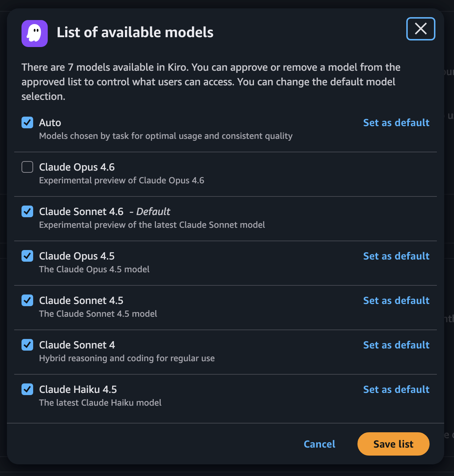Viewport: 454px width, 476px height.
Task: Set Auto as the default model
Action: 396,122
